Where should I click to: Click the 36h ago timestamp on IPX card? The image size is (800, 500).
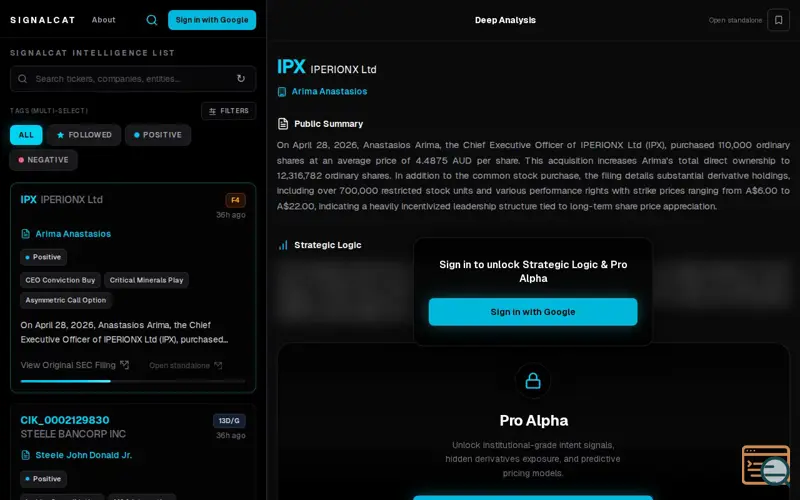coord(231,215)
